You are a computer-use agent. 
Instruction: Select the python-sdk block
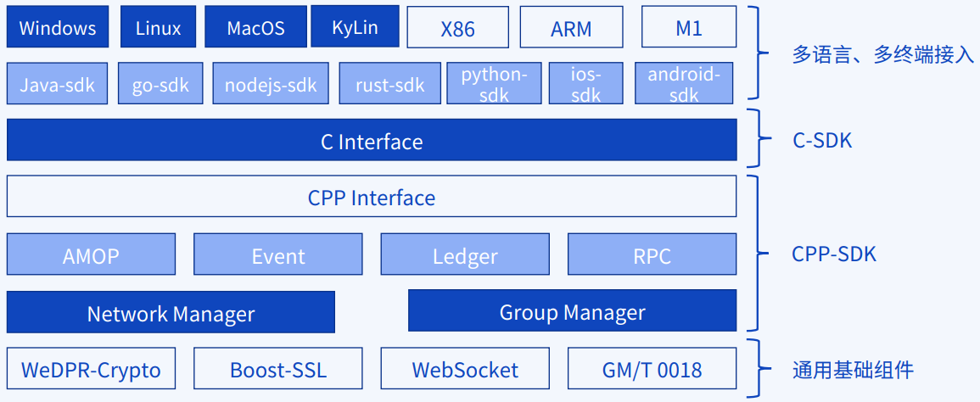pos(494,83)
